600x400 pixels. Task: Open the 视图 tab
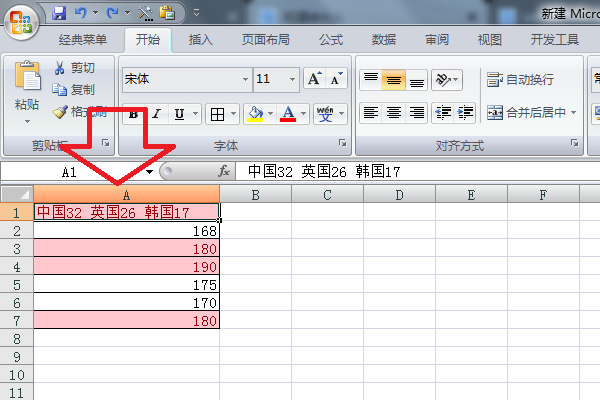tap(490, 39)
